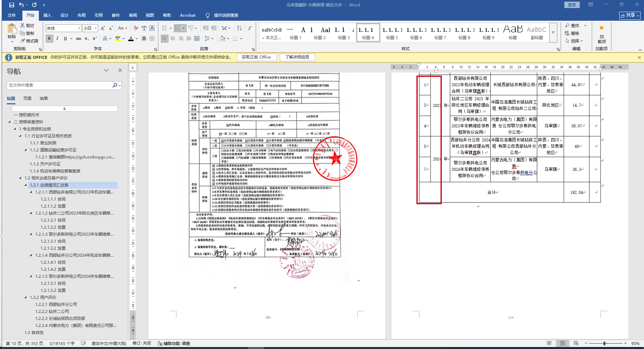The height and width of the screenshot is (349, 644).
Task: Shrink the font with the smaller A icon
Action: (x=111, y=28)
